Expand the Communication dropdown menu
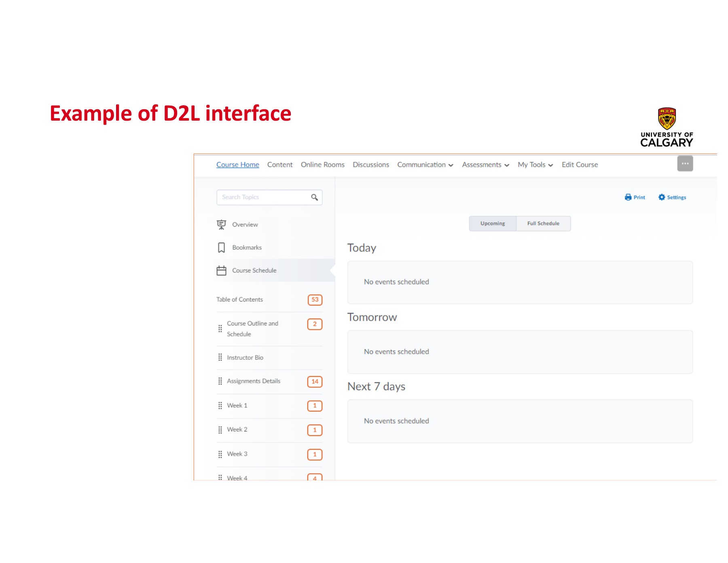Viewport: 728px width, 563px height. coord(425,165)
